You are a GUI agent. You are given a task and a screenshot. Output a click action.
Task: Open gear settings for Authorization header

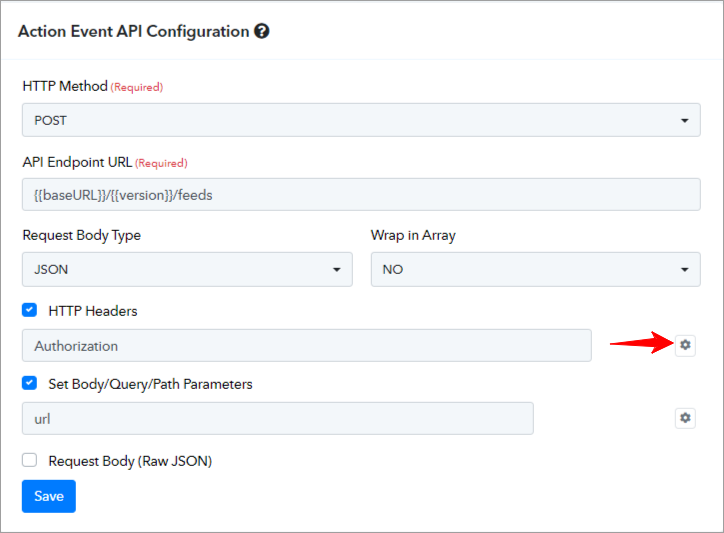tap(685, 345)
